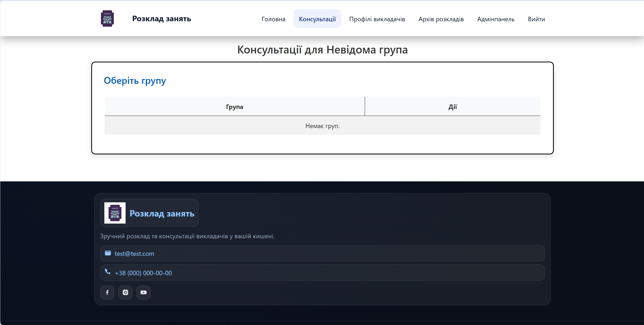Screen dimensions: 644x325
Task: Click the footer Розклад занять title
Action: pyautogui.click(x=162, y=213)
